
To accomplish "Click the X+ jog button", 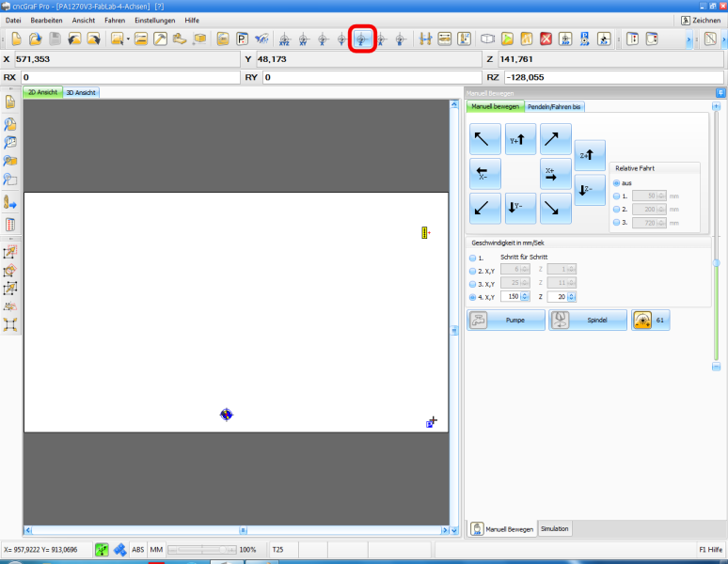I will tap(556, 174).
